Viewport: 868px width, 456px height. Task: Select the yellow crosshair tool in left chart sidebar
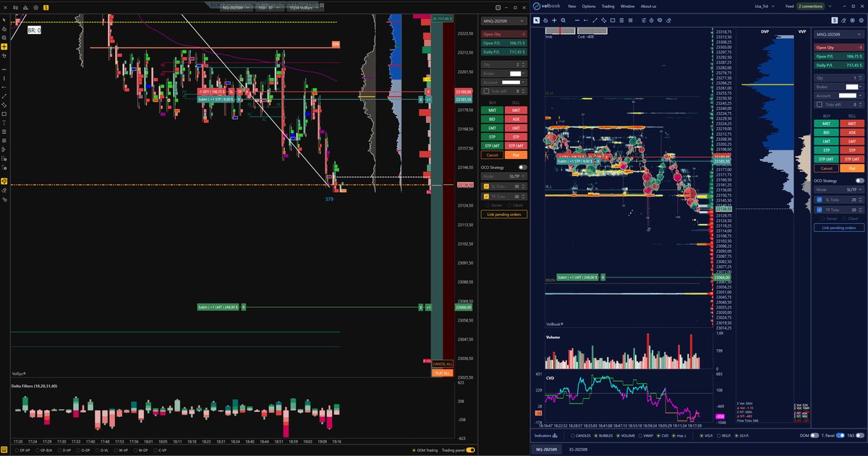pos(4,47)
